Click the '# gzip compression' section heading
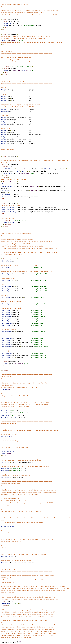This screenshot has width=71, height=644. point(7,150)
